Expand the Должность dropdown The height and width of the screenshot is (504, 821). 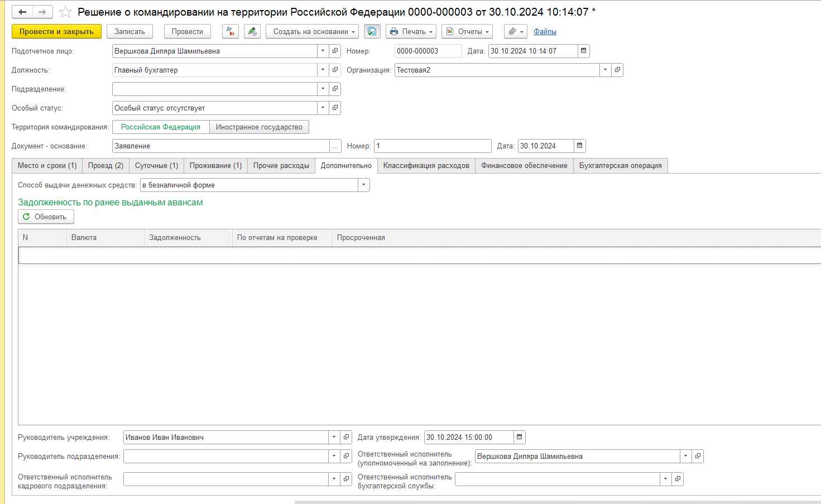coord(323,70)
